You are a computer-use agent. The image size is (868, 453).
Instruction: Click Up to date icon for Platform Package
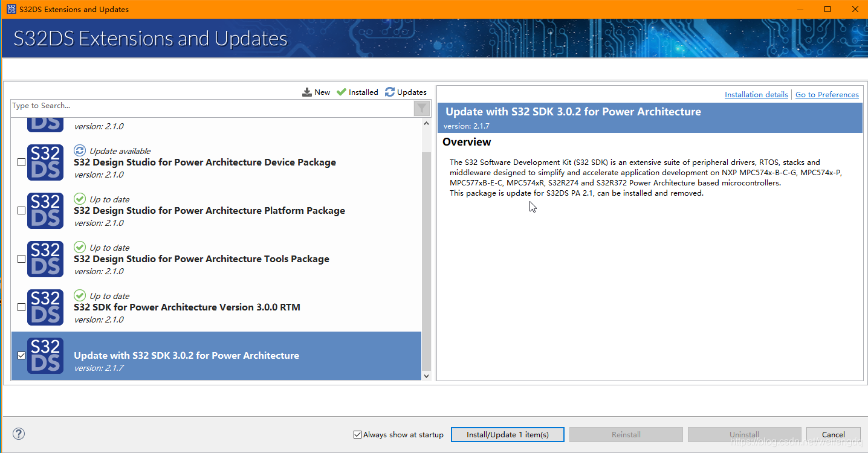(80, 199)
